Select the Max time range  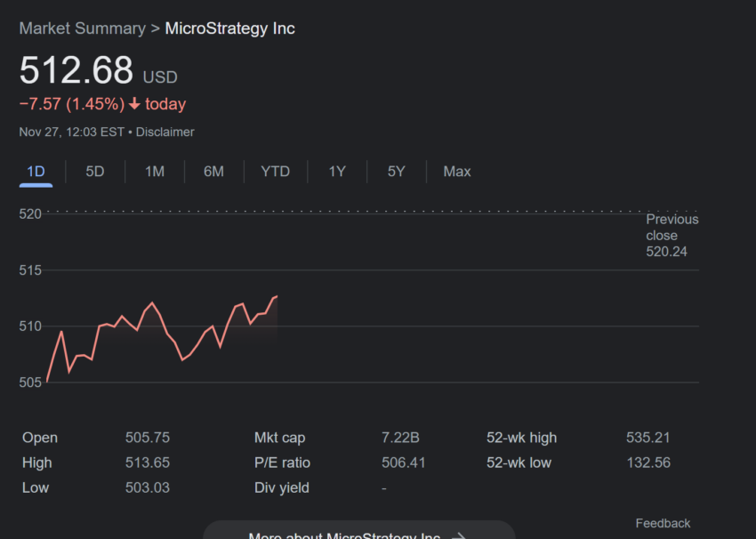coord(457,172)
